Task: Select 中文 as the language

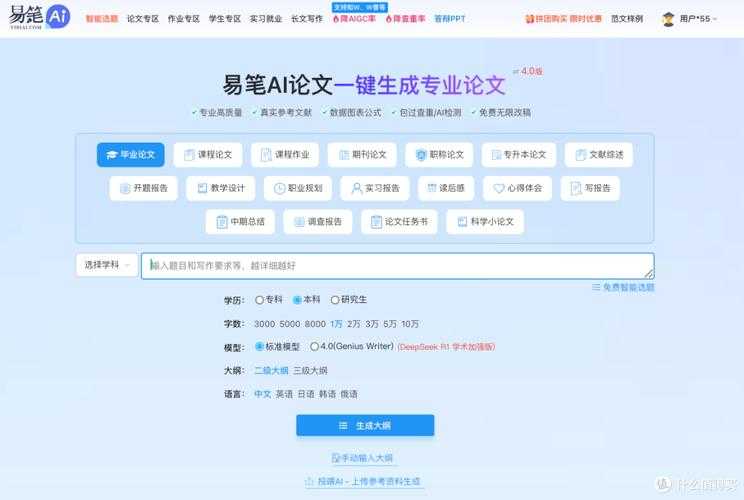Action: [262, 394]
